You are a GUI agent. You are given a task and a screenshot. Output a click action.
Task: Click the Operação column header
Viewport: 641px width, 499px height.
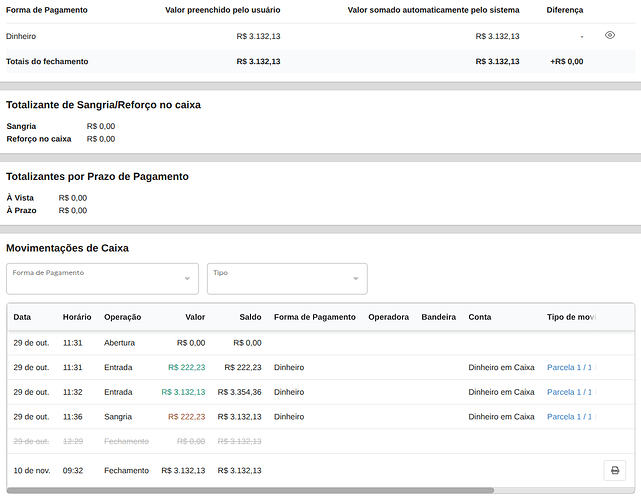(x=123, y=317)
